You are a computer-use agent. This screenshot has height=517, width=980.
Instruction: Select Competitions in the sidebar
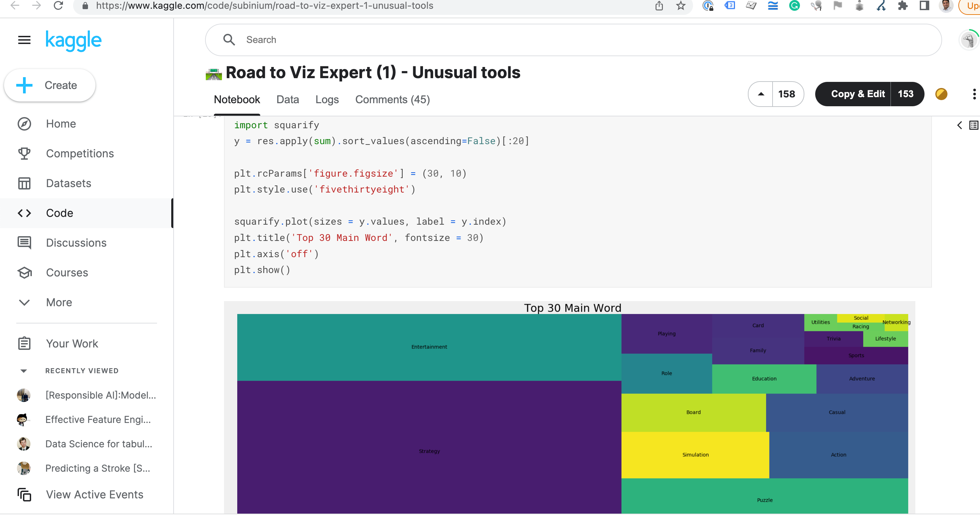(x=80, y=153)
